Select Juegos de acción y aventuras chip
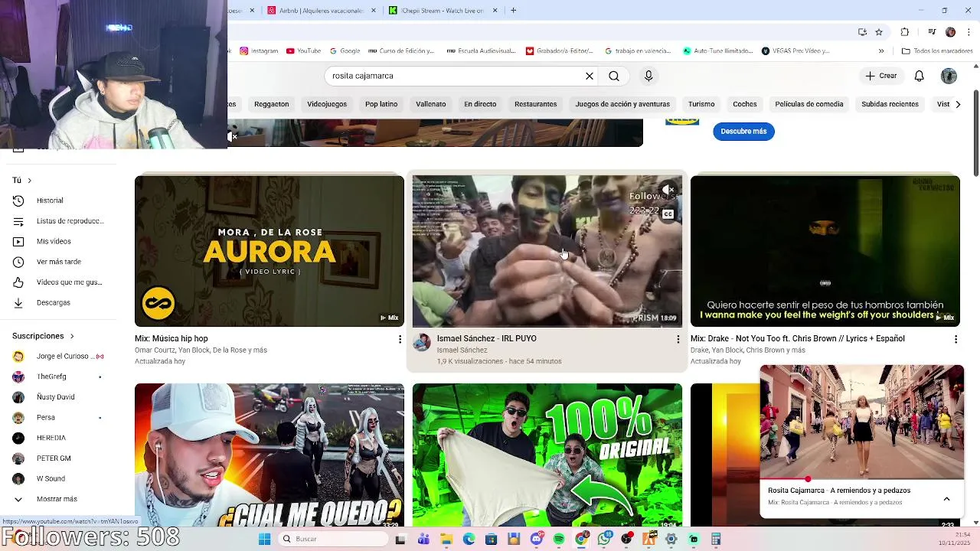The width and height of the screenshot is (980, 551). pos(622,104)
